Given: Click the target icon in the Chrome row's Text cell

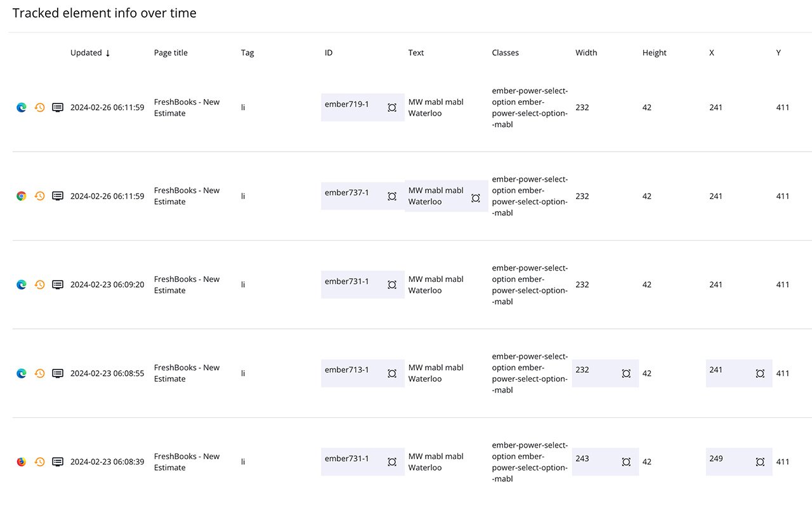Looking at the screenshot, I should coord(476,198).
